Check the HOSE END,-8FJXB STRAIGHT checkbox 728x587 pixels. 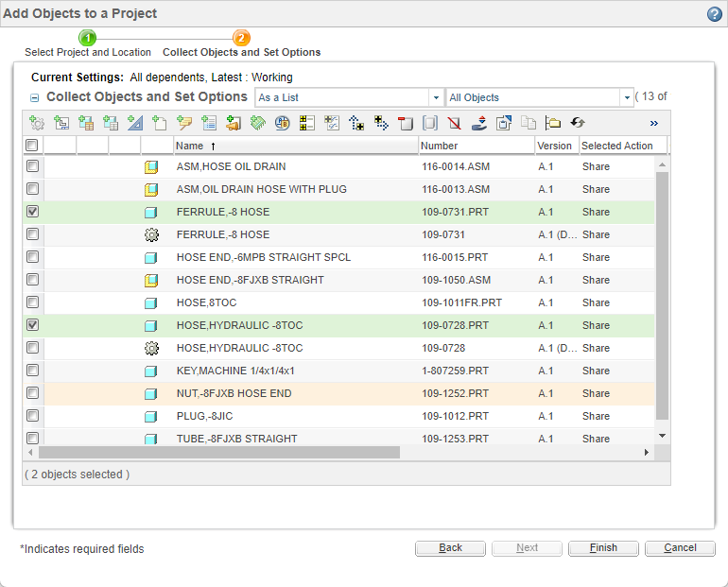pyautogui.click(x=32, y=280)
